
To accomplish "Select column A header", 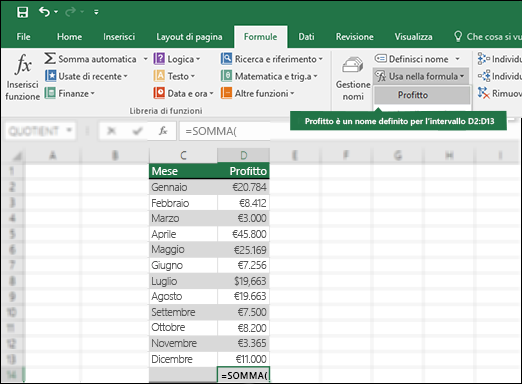I will pos(52,155).
